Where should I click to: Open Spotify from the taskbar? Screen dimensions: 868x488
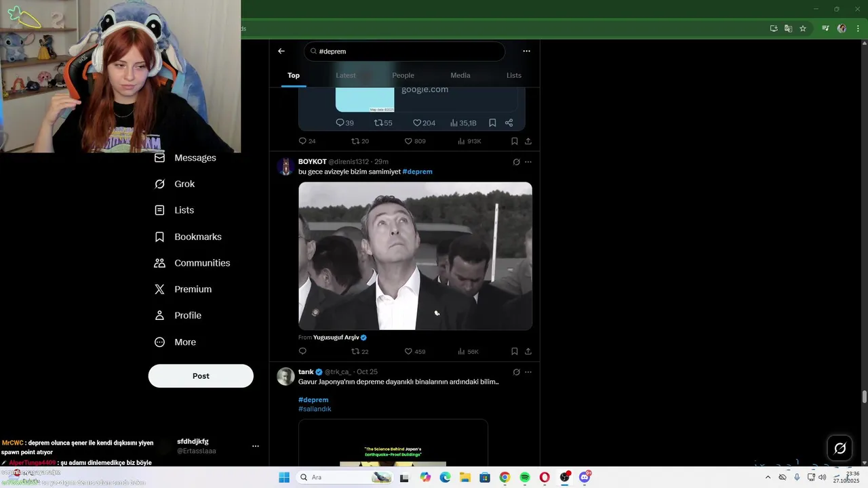click(524, 477)
